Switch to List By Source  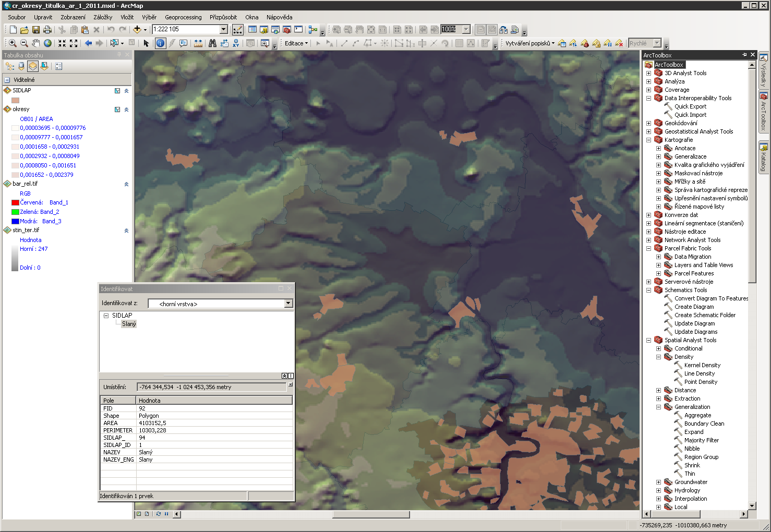[21, 66]
